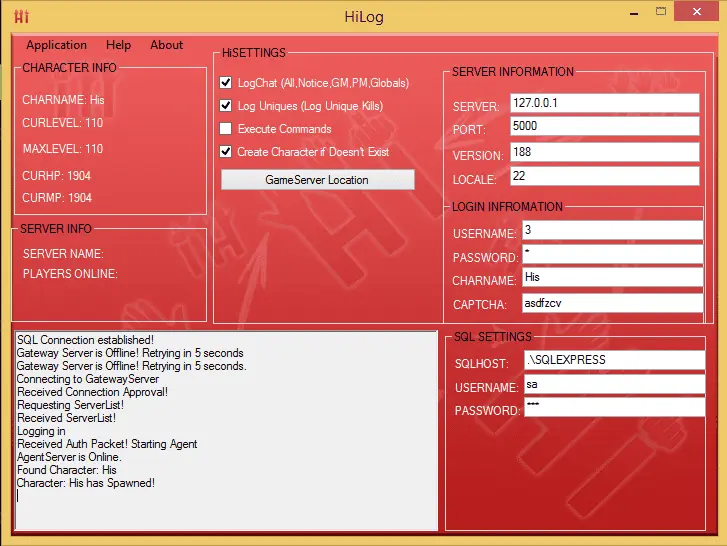Screen dimensions: 727x546
Task: Click 'Requesting ServerList!' log line
Action: tap(70, 405)
